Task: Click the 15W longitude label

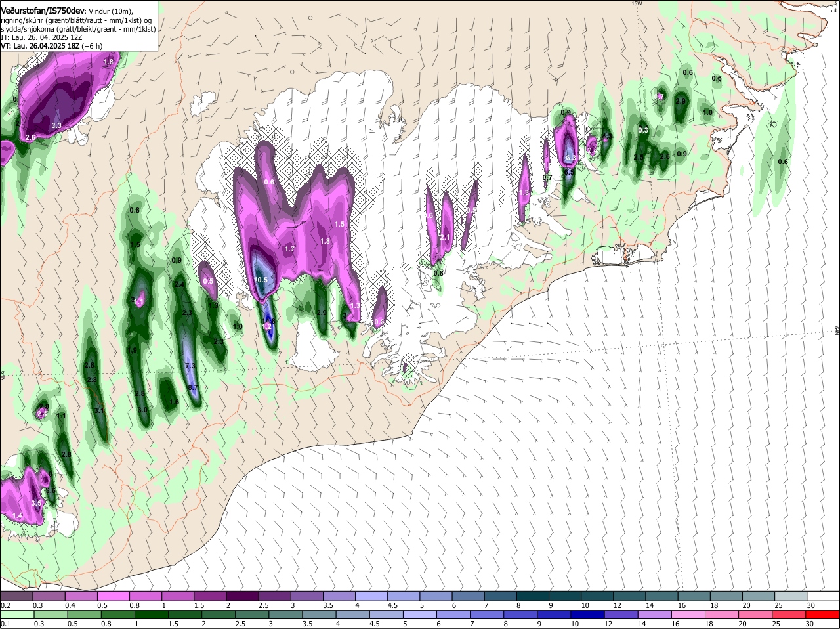Action: point(636,3)
